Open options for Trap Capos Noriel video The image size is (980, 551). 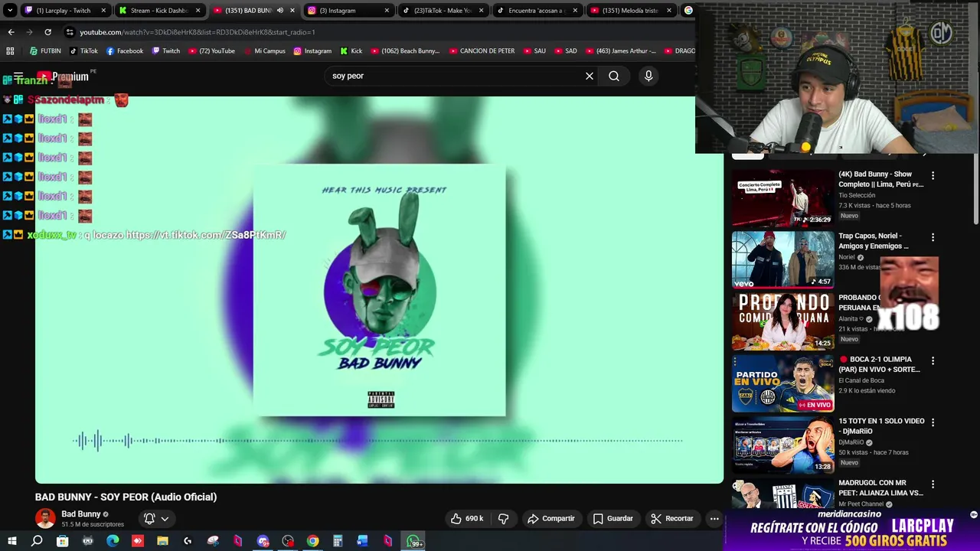933,237
